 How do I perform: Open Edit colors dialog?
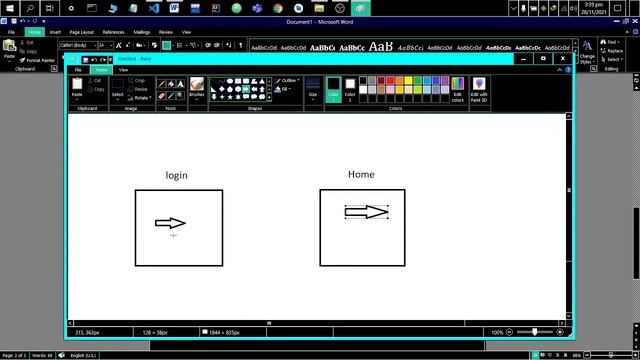coord(458,89)
